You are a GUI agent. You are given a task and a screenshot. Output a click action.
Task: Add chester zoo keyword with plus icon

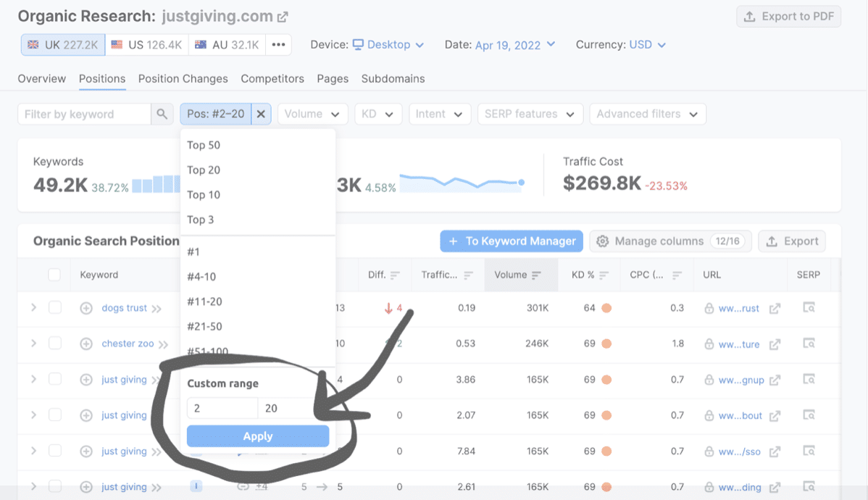coord(86,344)
